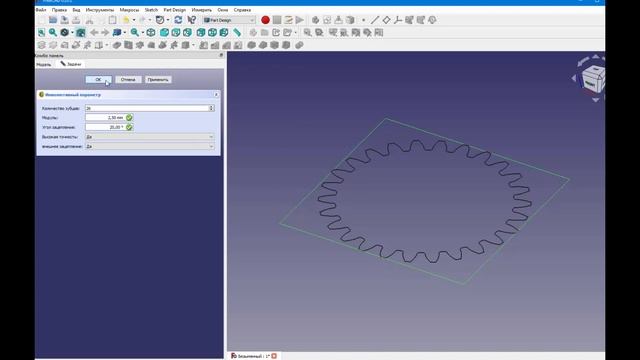Click the OK button
The width and height of the screenshot is (640, 360).
click(98, 80)
